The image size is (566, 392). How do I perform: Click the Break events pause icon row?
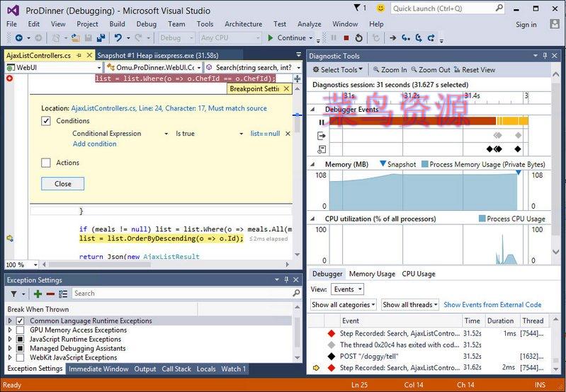click(322, 122)
